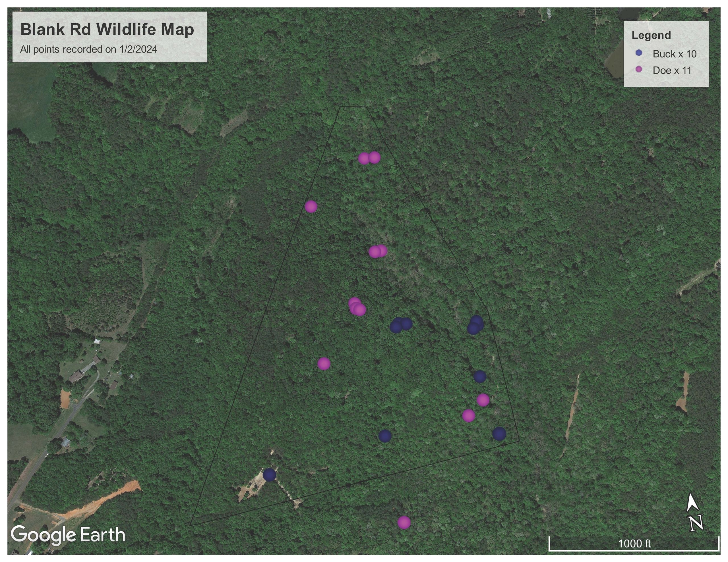The height and width of the screenshot is (562, 728).
Task: Select the doe marker outside the southern boundary line
Action: click(404, 523)
